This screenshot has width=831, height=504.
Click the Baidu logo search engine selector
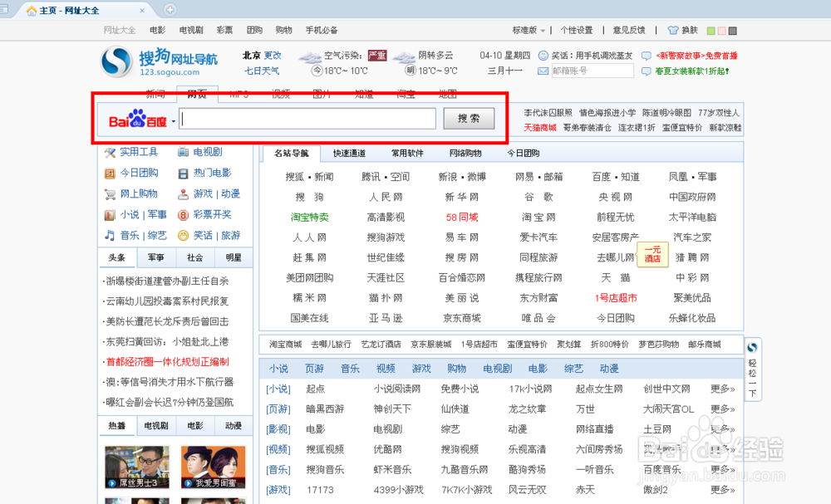(x=138, y=120)
